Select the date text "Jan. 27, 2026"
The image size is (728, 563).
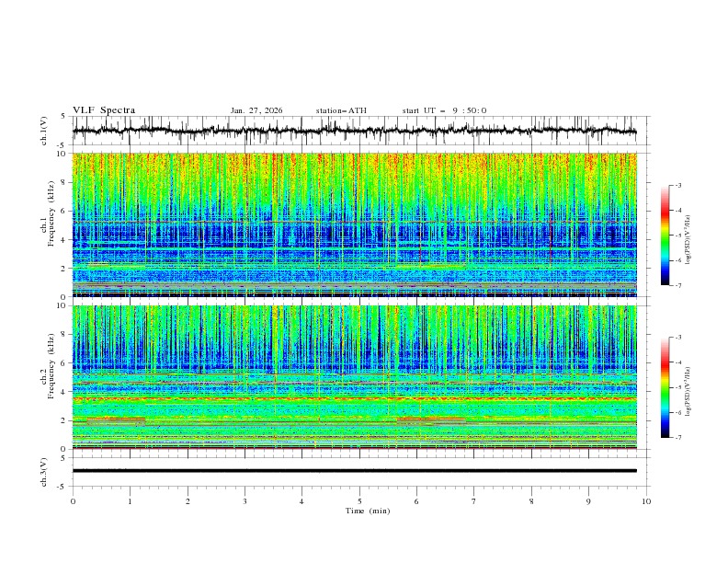[x=256, y=110]
